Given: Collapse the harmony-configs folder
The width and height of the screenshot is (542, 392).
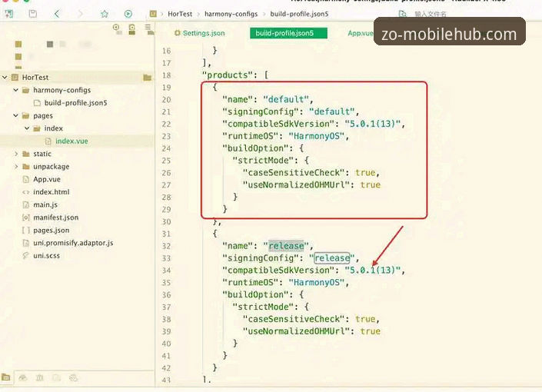Looking at the screenshot, I should 15,90.
